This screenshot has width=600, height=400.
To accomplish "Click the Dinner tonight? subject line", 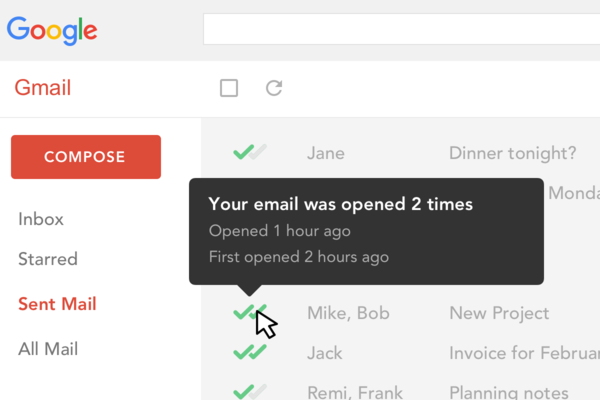I will [512, 153].
